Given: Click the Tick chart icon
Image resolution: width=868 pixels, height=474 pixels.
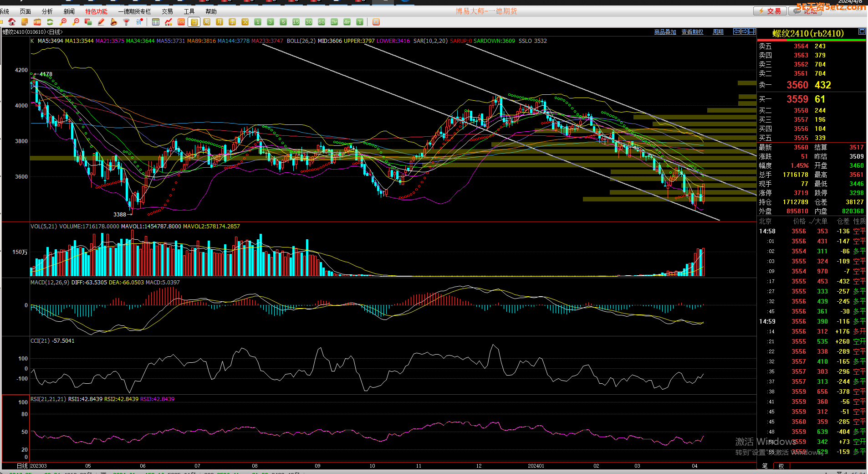Looking at the screenshot, I should click(x=181, y=22).
